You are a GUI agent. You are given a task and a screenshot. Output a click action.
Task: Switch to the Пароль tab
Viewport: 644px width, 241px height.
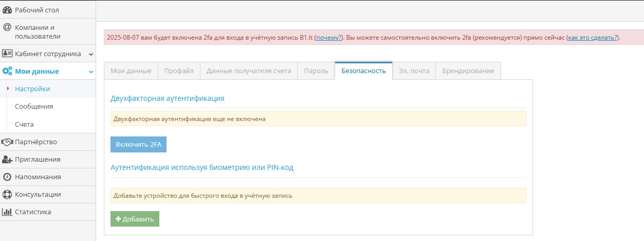tap(316, 71)
